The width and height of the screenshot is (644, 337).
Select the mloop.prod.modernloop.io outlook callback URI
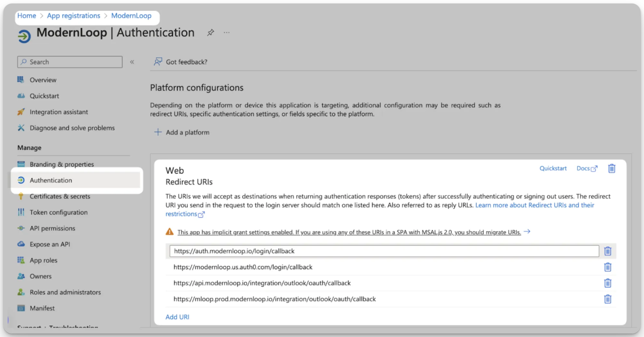[275, 299]
